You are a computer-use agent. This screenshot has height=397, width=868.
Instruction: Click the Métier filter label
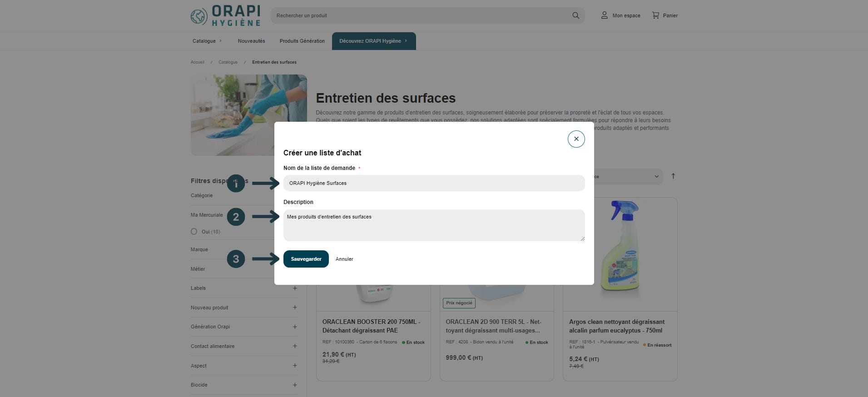[x=198, y=269]
